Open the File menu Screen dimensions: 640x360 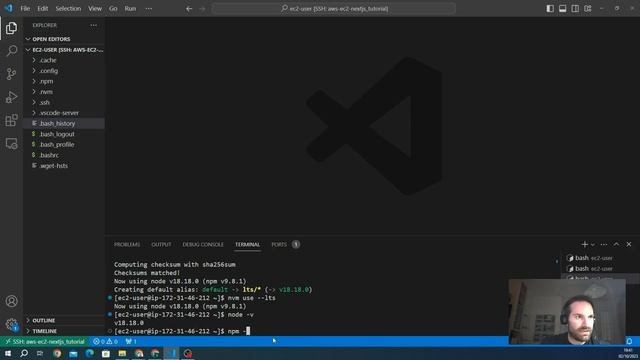[25, 9]
